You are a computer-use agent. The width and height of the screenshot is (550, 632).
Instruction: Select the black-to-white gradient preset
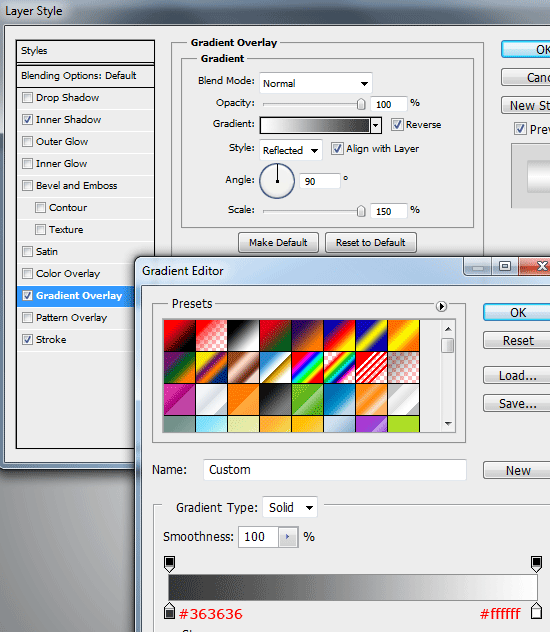point(243,335)
